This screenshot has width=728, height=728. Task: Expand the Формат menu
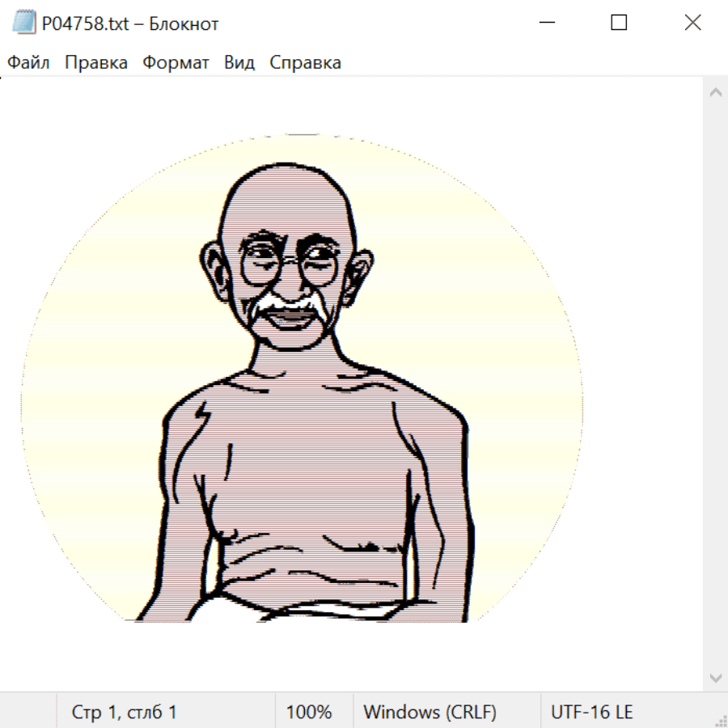click(176, 63)
